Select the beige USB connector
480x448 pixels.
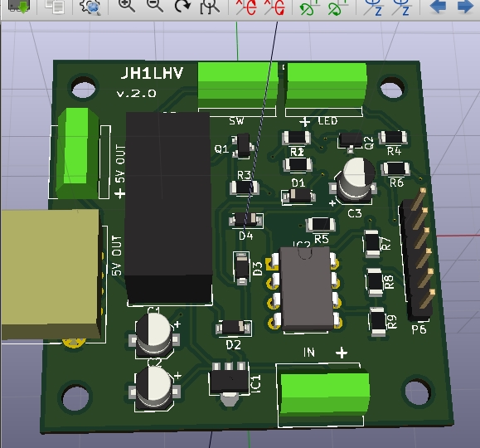tap(51, 275)
